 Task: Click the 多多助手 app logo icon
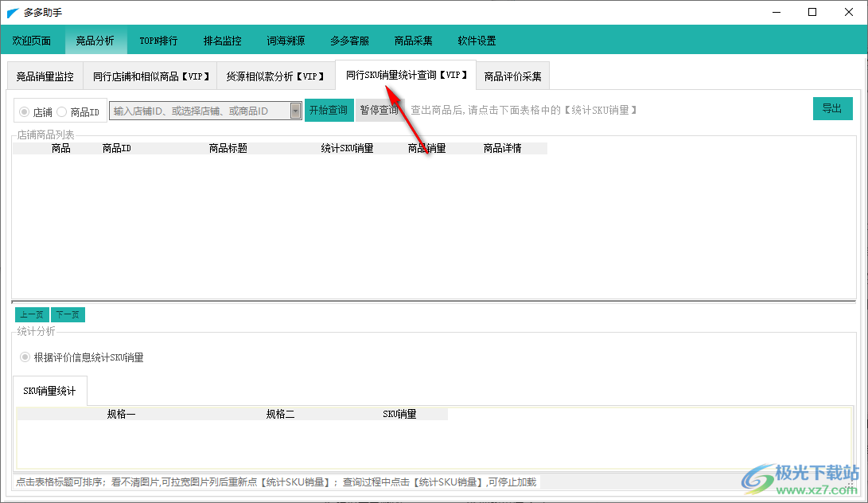[x=13, y=13]
